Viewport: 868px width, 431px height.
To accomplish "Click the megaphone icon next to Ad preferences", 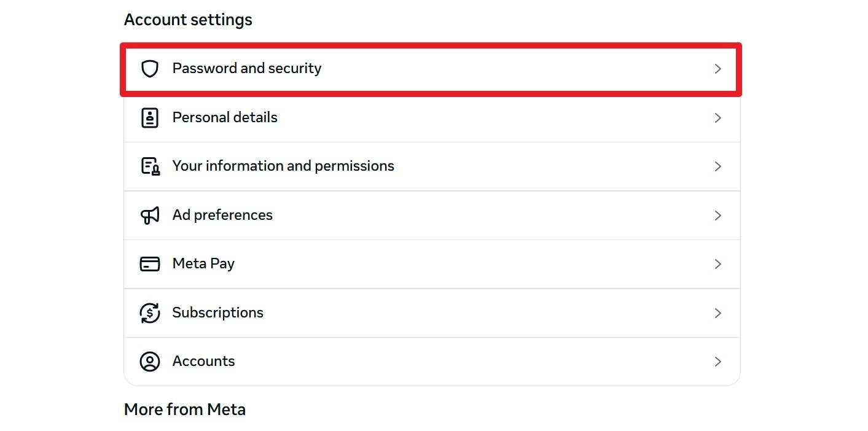I will coord(150,215).
